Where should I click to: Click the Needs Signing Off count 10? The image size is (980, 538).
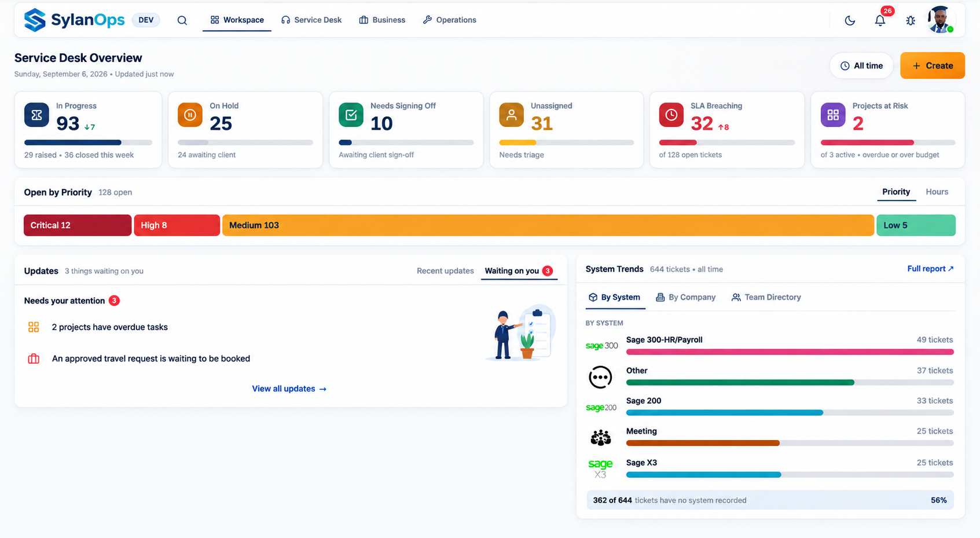click(x=381, y=123)
